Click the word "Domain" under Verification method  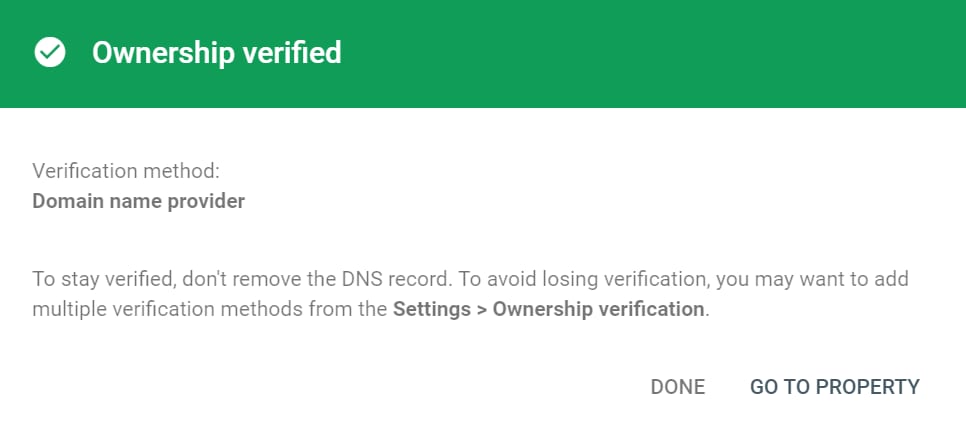click(64, 201)
